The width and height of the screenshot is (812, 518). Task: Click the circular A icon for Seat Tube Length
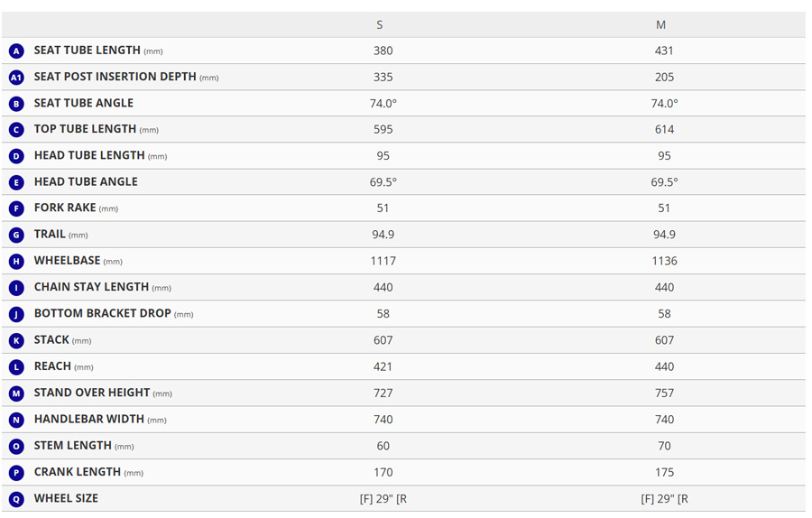(16, 51)
